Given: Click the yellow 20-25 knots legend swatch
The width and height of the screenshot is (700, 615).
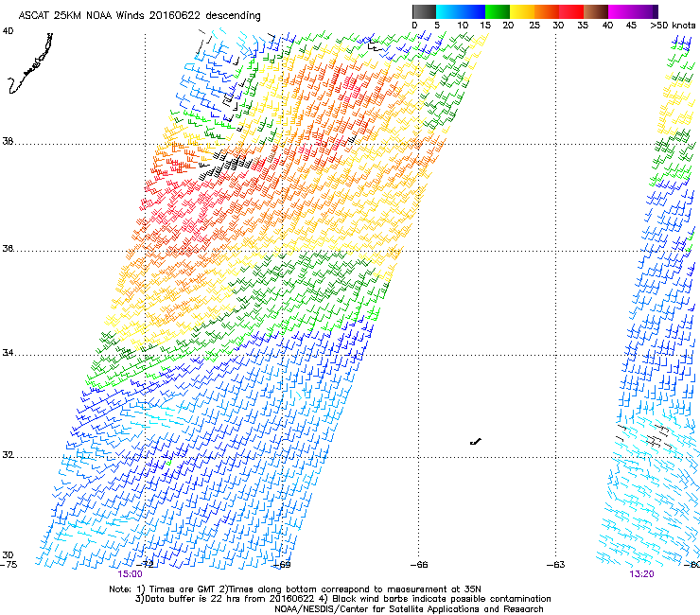Looking at the screenshot, I should (x=522, y=11).
